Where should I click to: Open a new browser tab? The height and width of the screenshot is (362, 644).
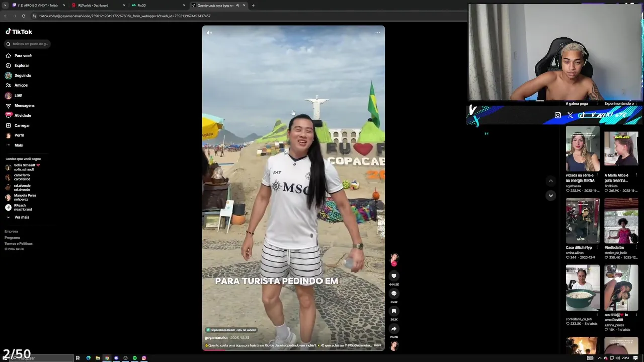(x=253, y=5)
